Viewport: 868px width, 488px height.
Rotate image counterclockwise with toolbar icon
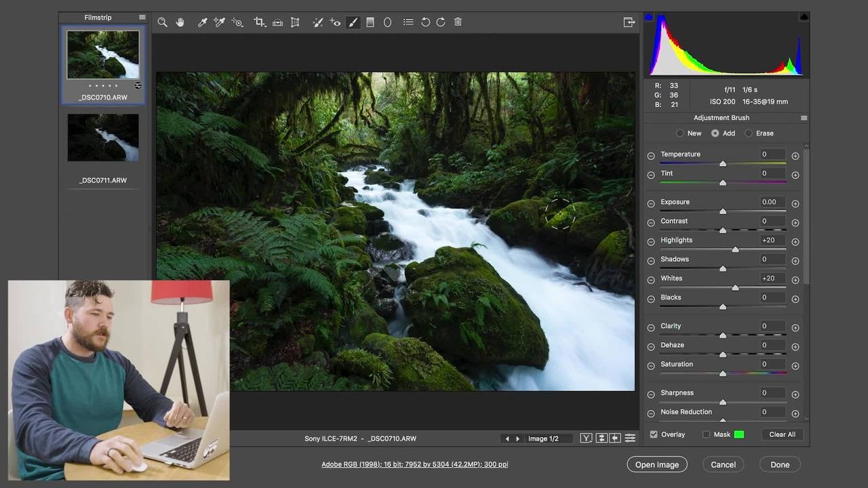point(425,22)
